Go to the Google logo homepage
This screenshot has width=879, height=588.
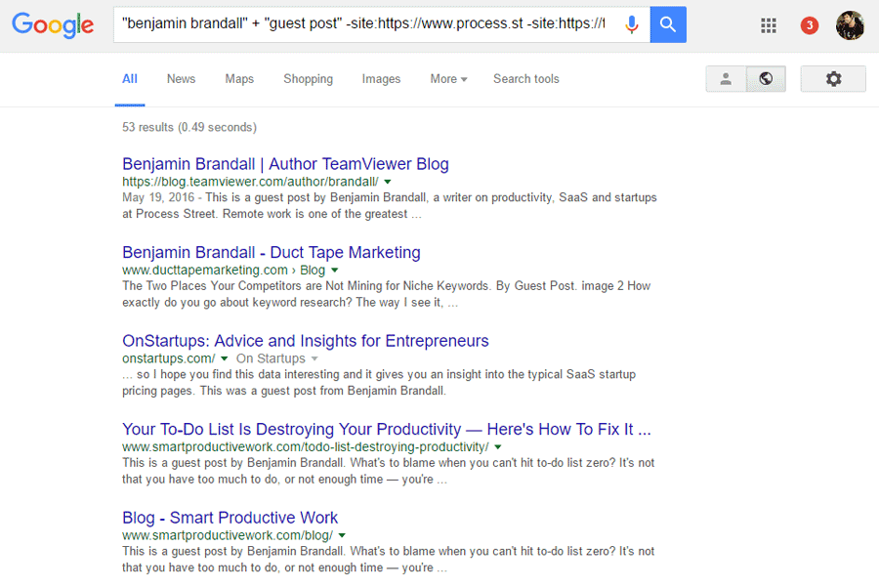click(x=53, y=24)
